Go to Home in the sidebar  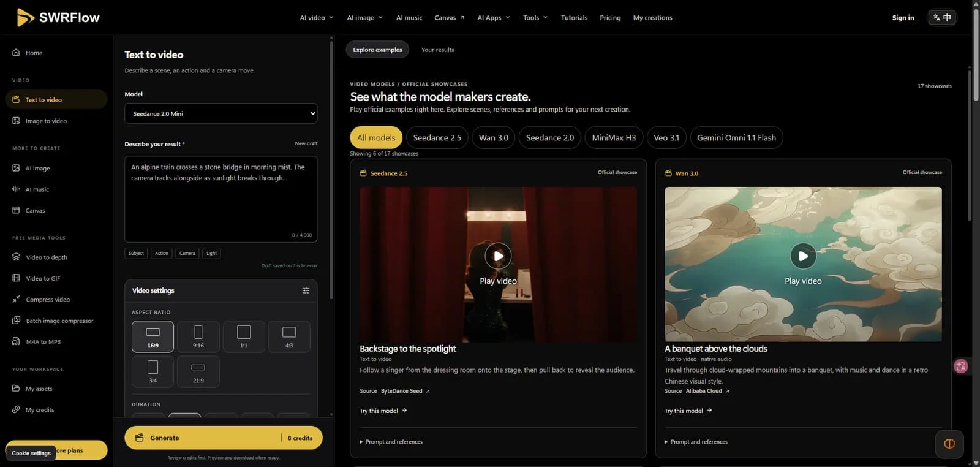56,53
